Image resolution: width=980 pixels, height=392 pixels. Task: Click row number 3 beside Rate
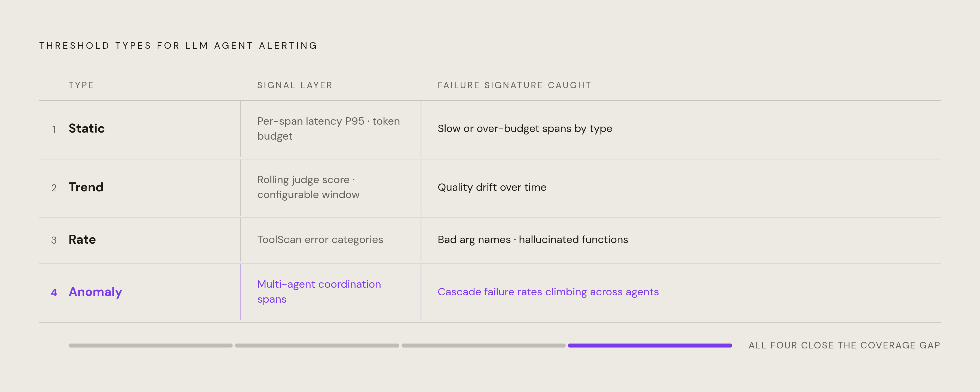[x=54, y=240]
